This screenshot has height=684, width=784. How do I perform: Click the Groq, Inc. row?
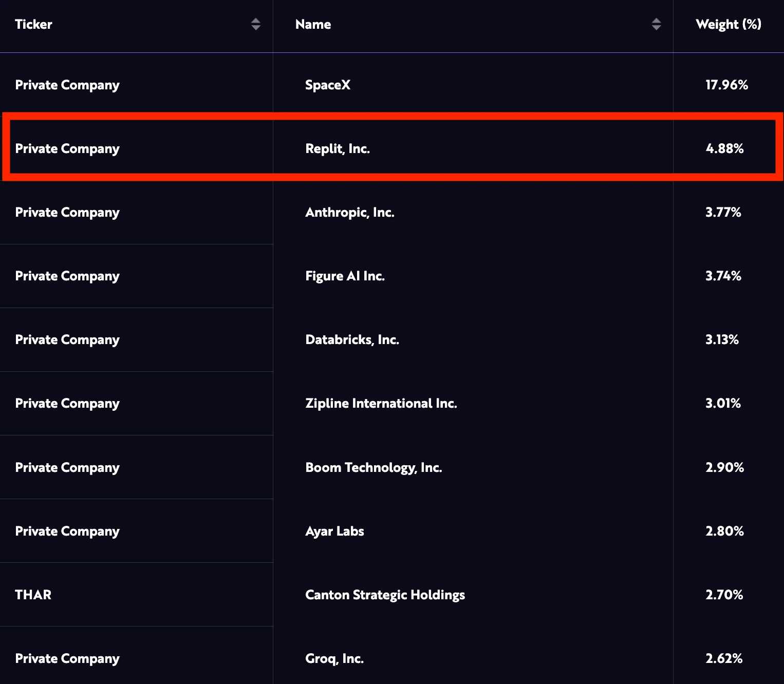pos(334,658)
